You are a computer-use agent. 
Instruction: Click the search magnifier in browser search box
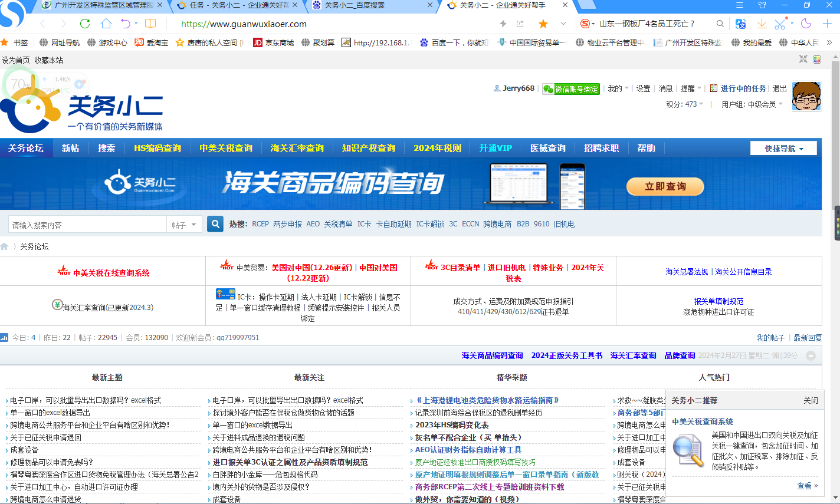720,24
